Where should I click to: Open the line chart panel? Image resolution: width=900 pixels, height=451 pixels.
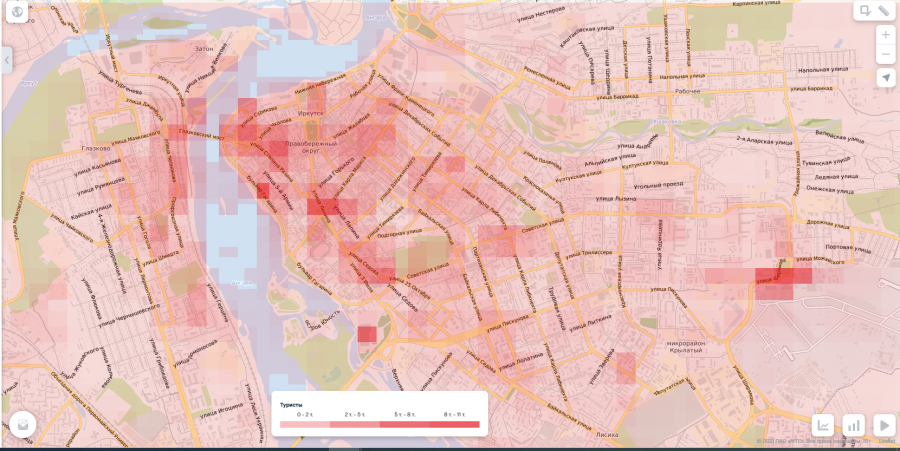[x=822, y=424]
